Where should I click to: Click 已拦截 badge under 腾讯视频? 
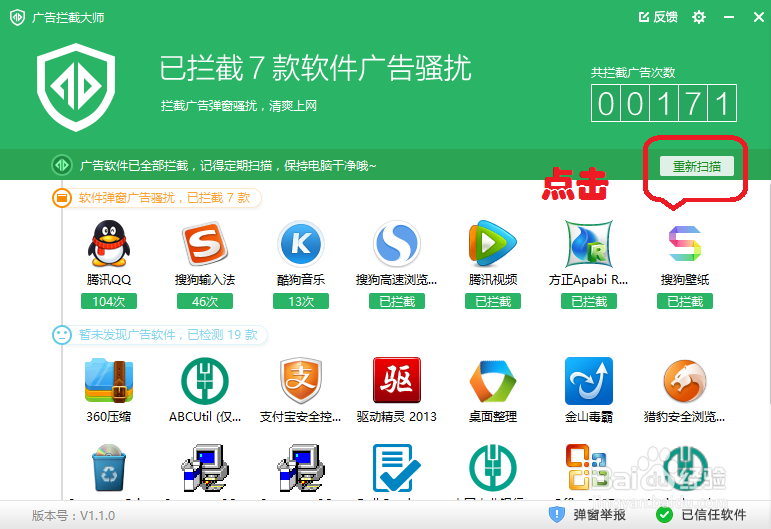[493, 301]
